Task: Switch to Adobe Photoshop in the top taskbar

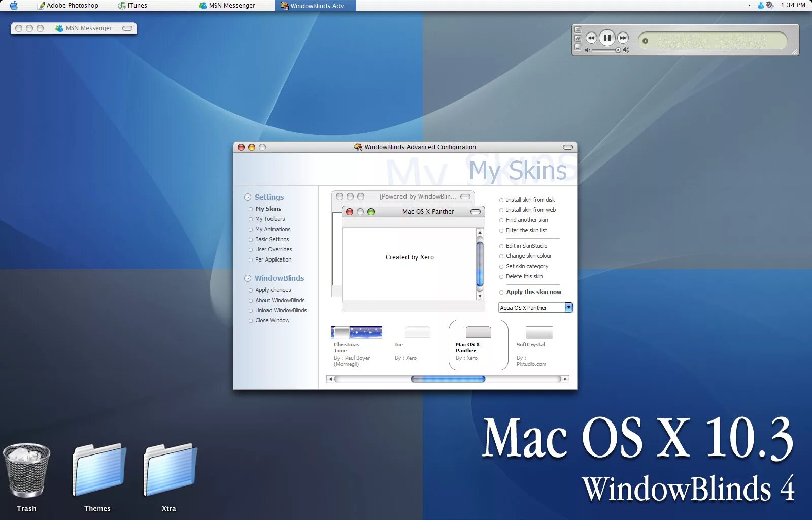Action: [68, 6]
